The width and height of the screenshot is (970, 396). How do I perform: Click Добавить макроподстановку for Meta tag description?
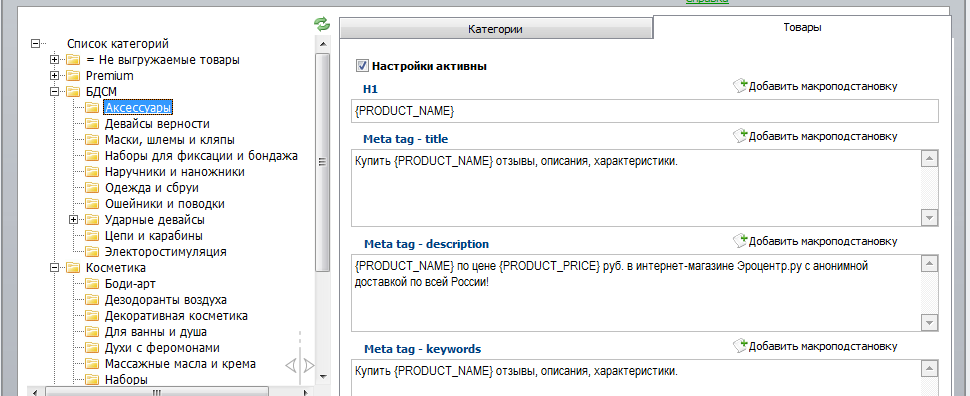(823, 241)
